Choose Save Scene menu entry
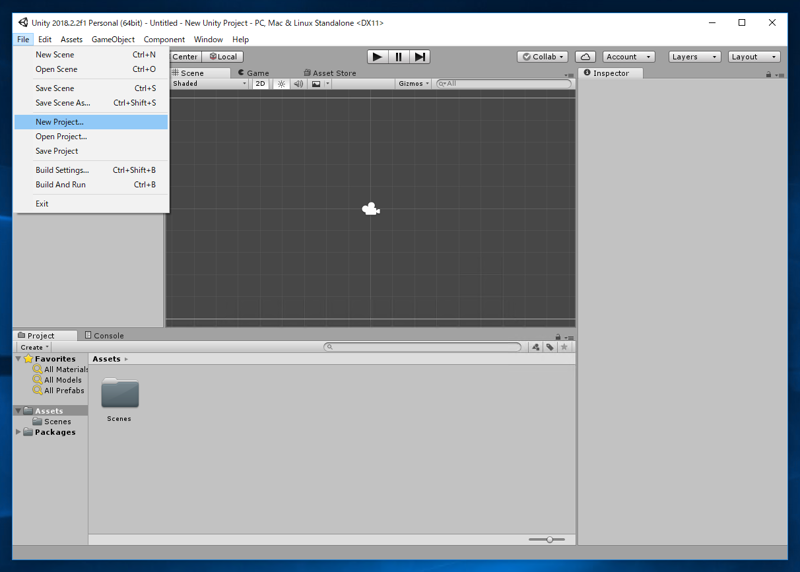800x572 pixels. (91, 88)
